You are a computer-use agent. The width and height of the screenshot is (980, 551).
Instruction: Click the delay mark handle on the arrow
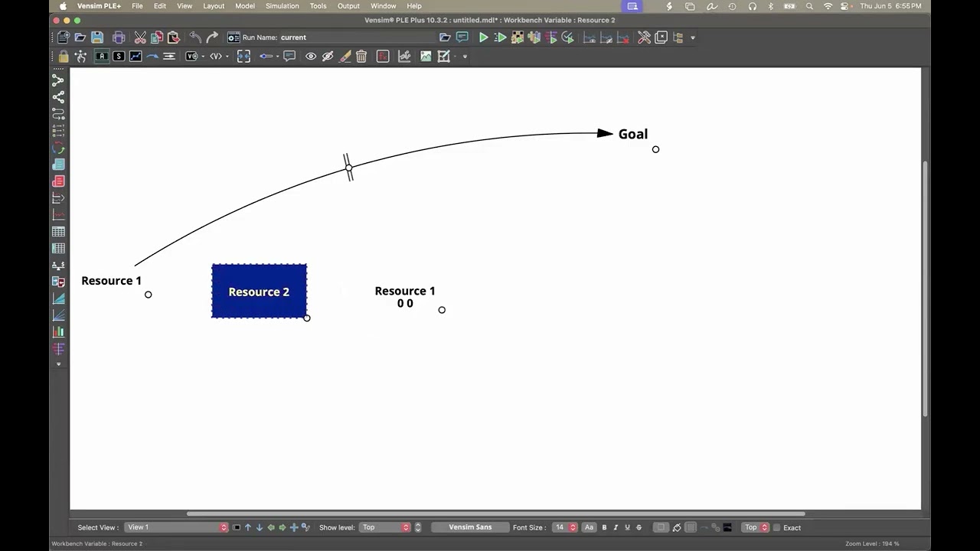click(x=348, y=168)
